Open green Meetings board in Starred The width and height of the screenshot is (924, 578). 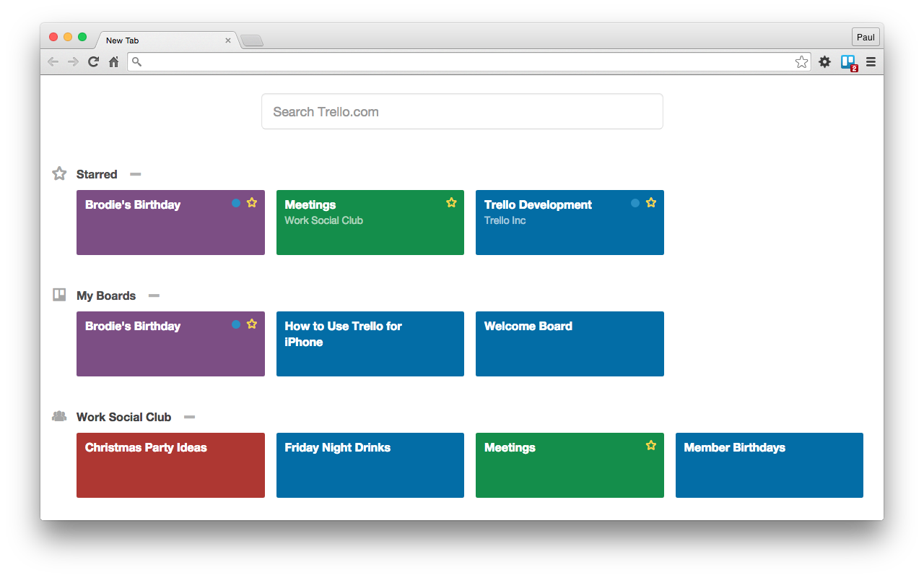pos(370,223)
